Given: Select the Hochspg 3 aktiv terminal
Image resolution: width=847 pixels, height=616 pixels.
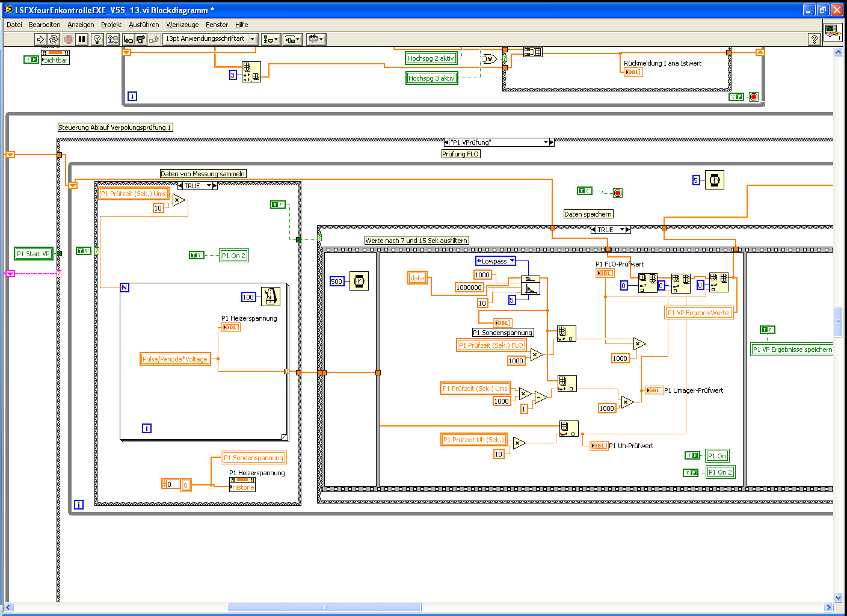Looking at the screenshot, I should click(x=432, y=78).
